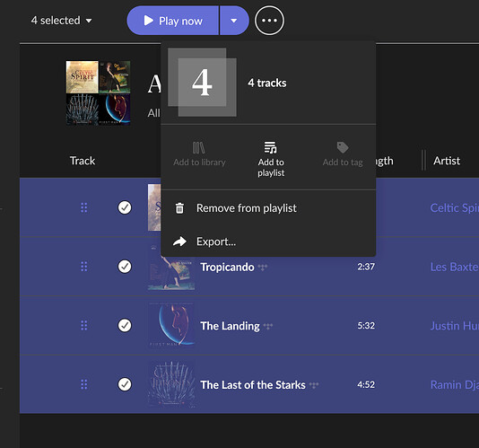The image size is (479, 448).
Task: Open the Play now dropdown arrow
Action: [x=234, y=21]
